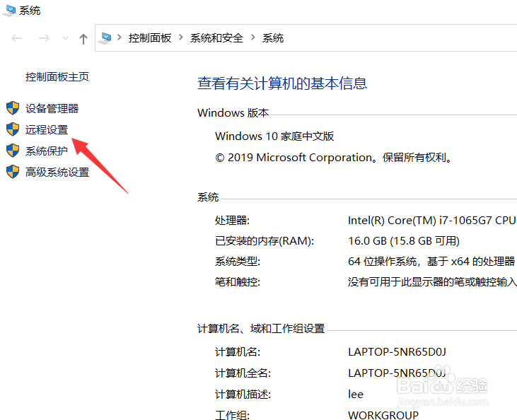
Task: Click the System window title icon
Action: (x=9, y=10)
